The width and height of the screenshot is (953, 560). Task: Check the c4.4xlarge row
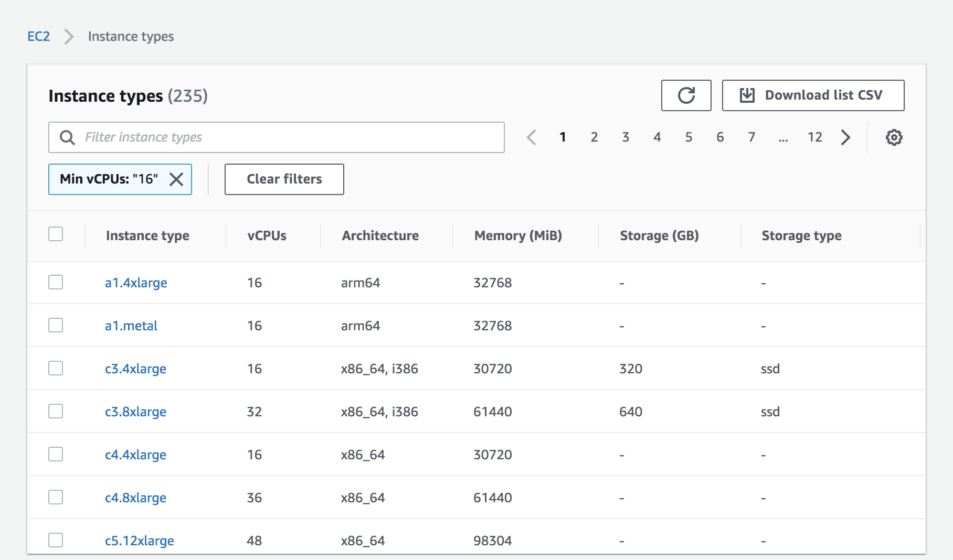click(x=56, y=454)
